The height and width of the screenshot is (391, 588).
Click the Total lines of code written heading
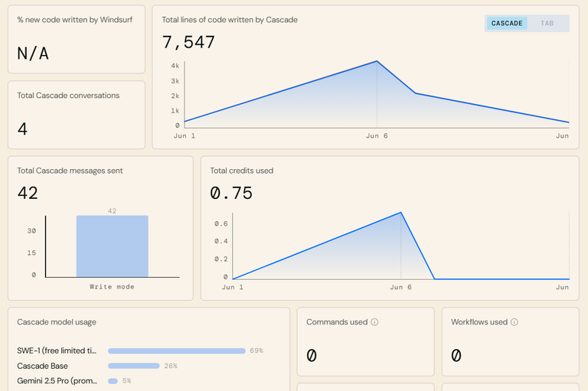tap(230, 20)
